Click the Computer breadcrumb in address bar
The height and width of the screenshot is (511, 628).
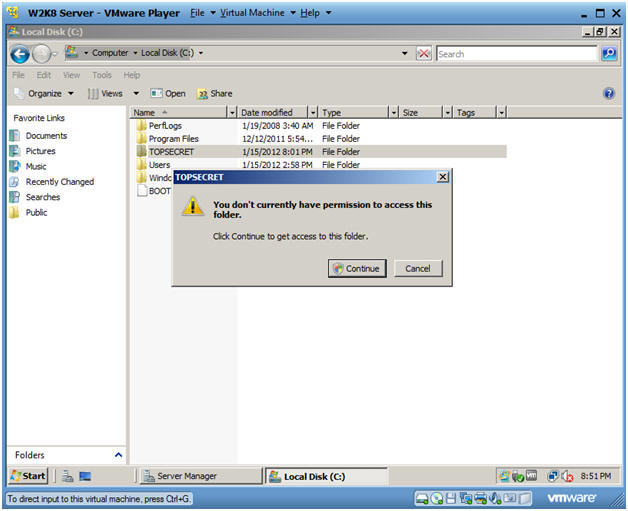pos(110,53)
